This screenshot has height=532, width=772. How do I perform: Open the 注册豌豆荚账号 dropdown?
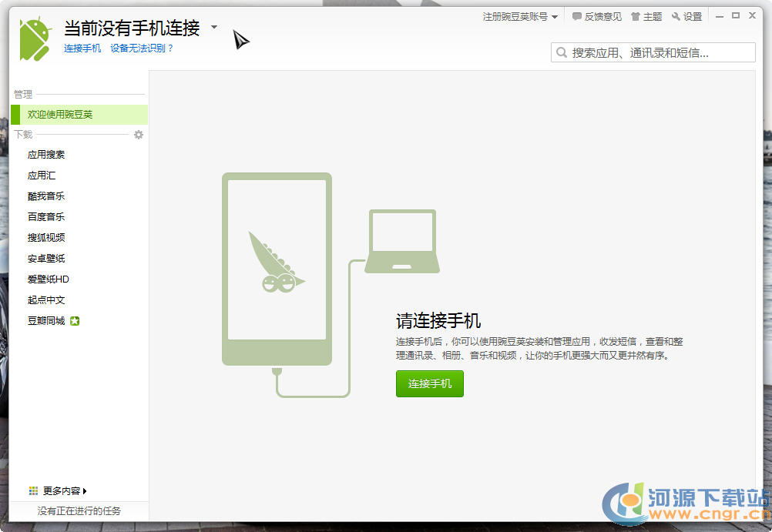[520, 16]
